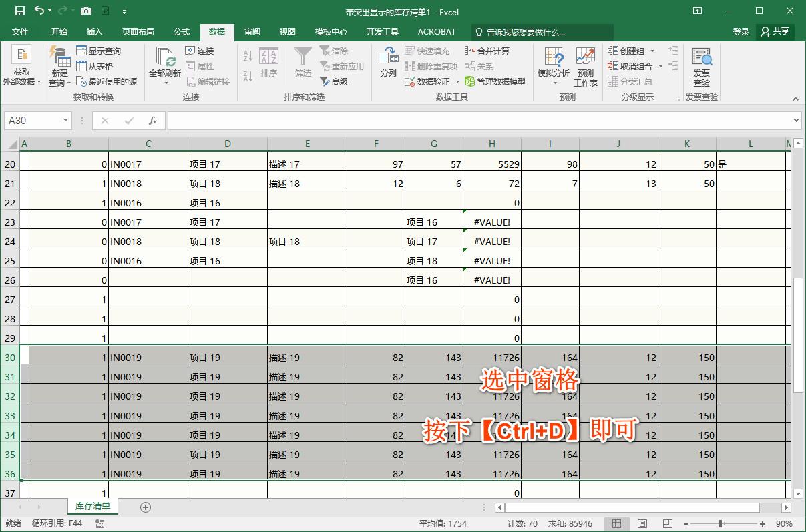This screenshot has width=806, height=532.
Task: Click 创建组 group button
Action: (x=626, y=51)
